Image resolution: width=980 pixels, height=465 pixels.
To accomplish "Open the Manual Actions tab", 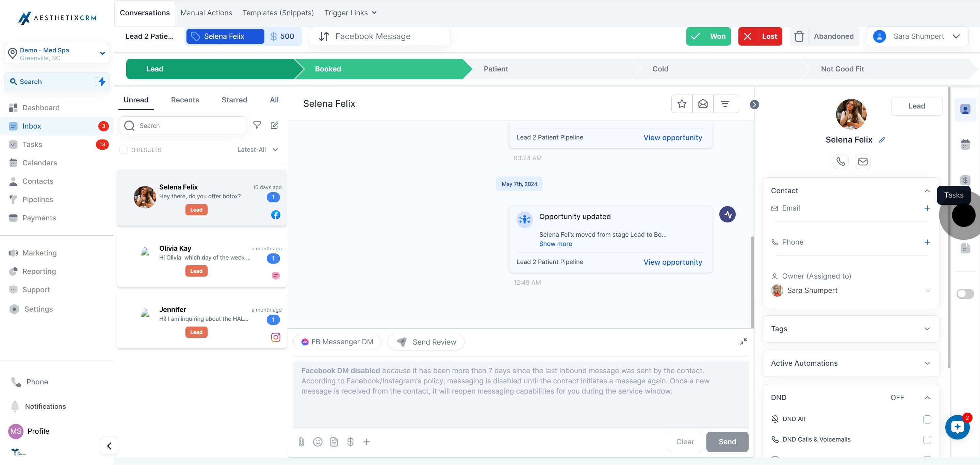I will click(206, 13).
